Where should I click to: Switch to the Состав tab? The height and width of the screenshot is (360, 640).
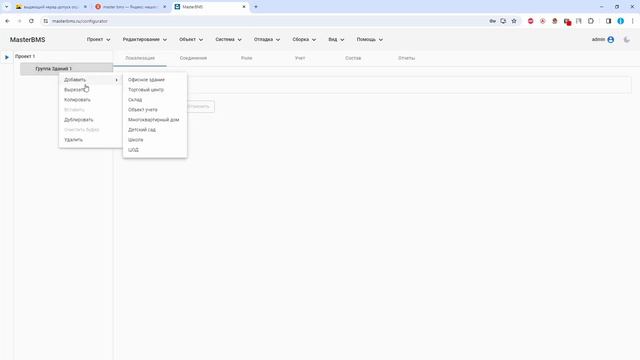[x=353, y=58]
